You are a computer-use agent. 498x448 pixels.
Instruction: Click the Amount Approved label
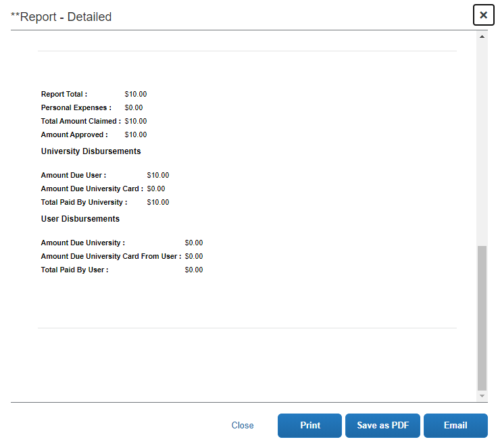point(74,135)
